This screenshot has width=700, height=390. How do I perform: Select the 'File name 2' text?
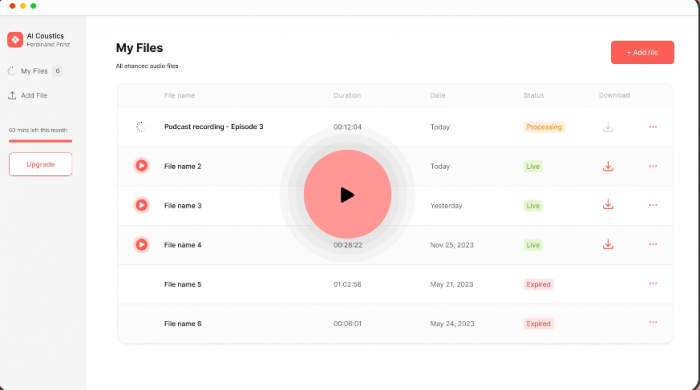(183, 166)
